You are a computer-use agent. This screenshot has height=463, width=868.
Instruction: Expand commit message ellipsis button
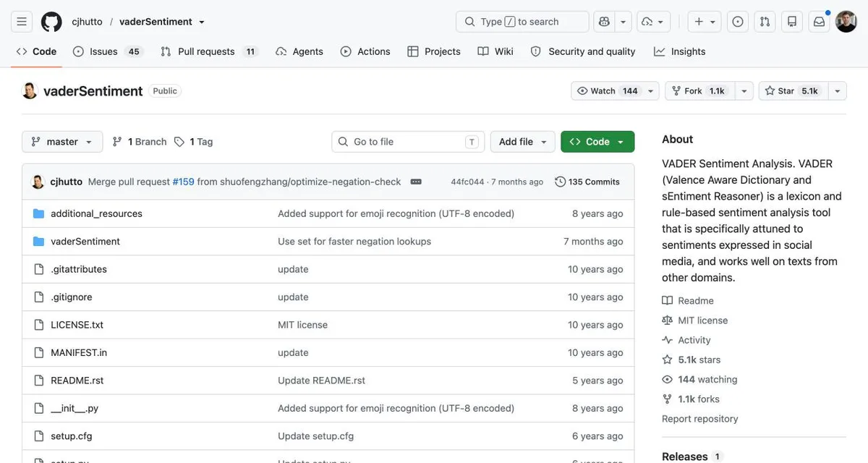[416, 182]
